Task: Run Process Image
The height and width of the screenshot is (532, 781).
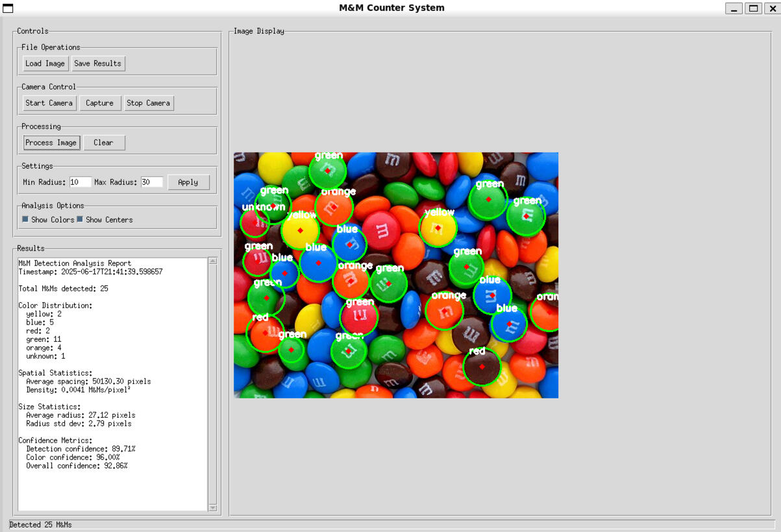Action: (51, 143)
